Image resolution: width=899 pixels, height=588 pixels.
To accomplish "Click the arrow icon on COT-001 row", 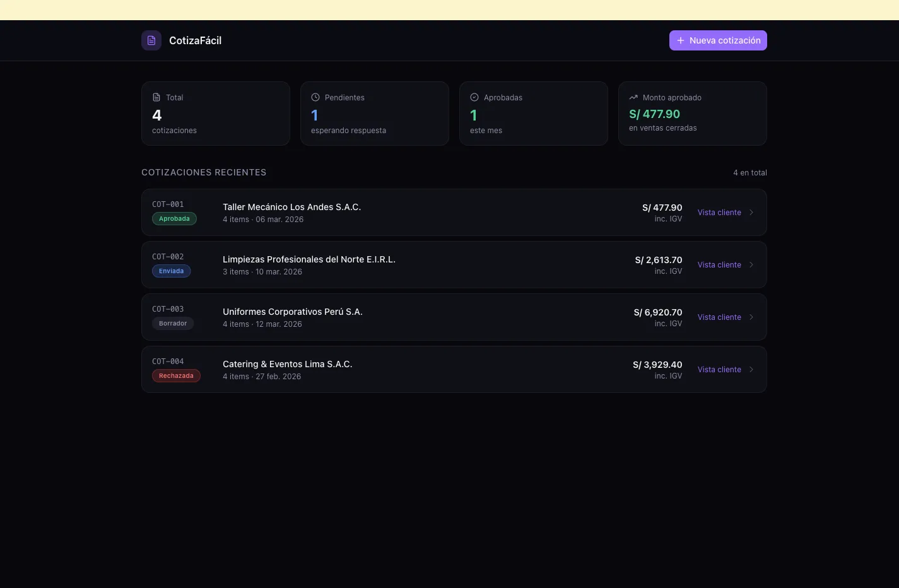I will (x=751, y=212).
